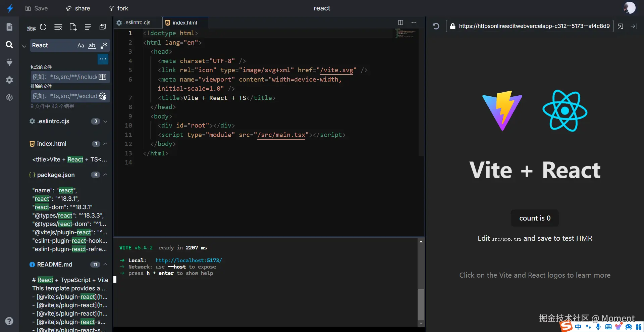
Task: Click terminal scroll up arrow
Action: [x=421, y=241]
